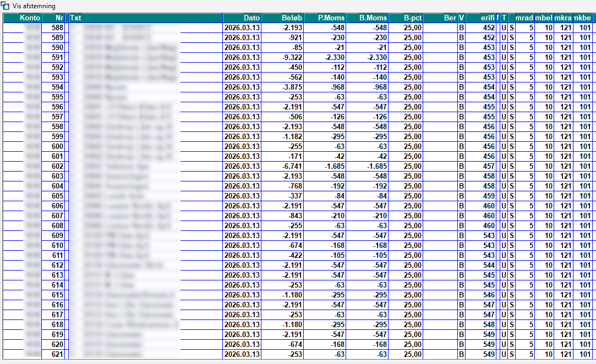Click the Ber column header
The width and height of the screenshot is (596, 364).
pos(440,18)
